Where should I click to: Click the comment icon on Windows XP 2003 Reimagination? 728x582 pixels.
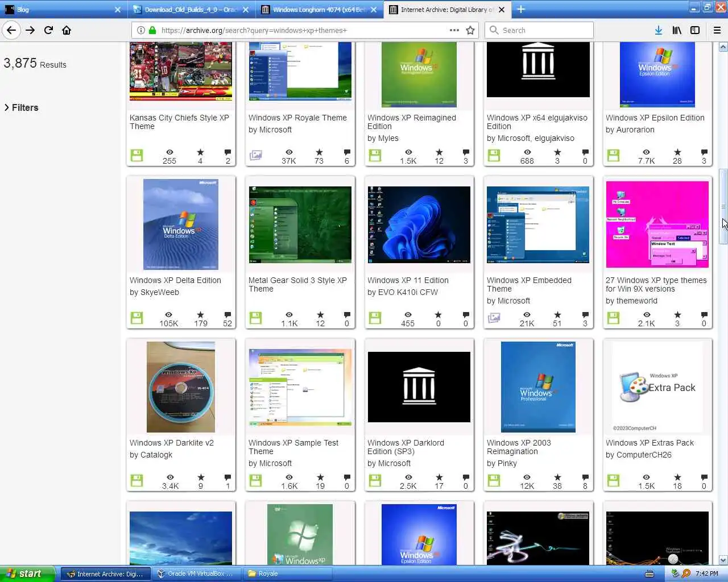click(x=585, y=477)
